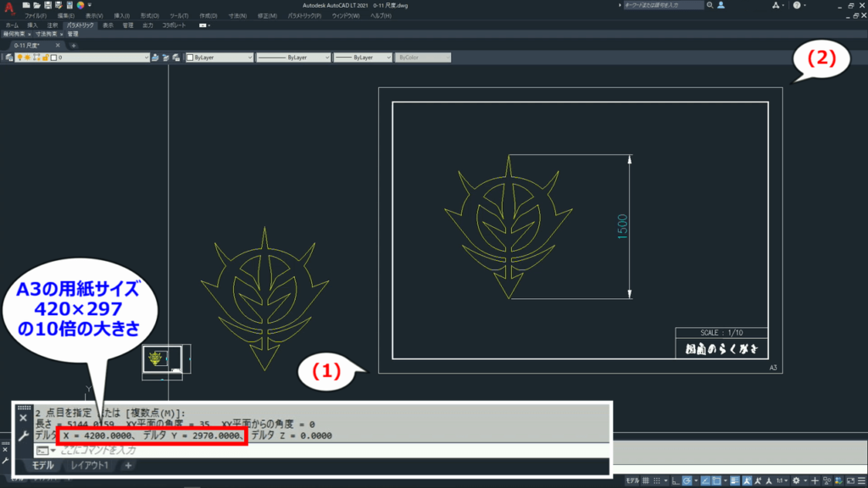Click the Layer States manager icon
Screen dimensions: 868x488
click(176, 58)
